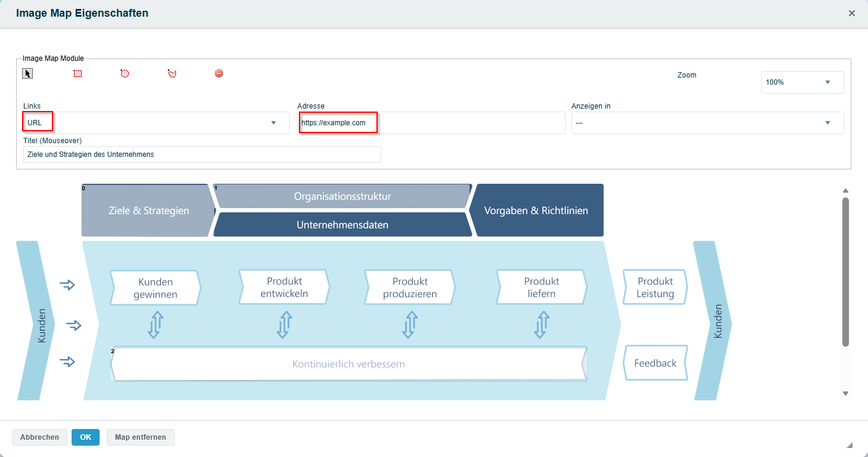The width and height of the screenshot is (868, 457).
Task: Cancel the dialog with Abbrechen
Action: (x=39, y=437)
